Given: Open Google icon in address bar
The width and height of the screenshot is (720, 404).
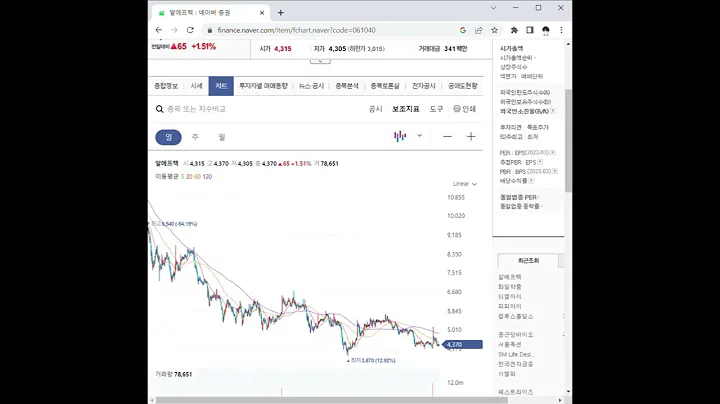Looking at the screenshot, I should (x=463, y=30).
